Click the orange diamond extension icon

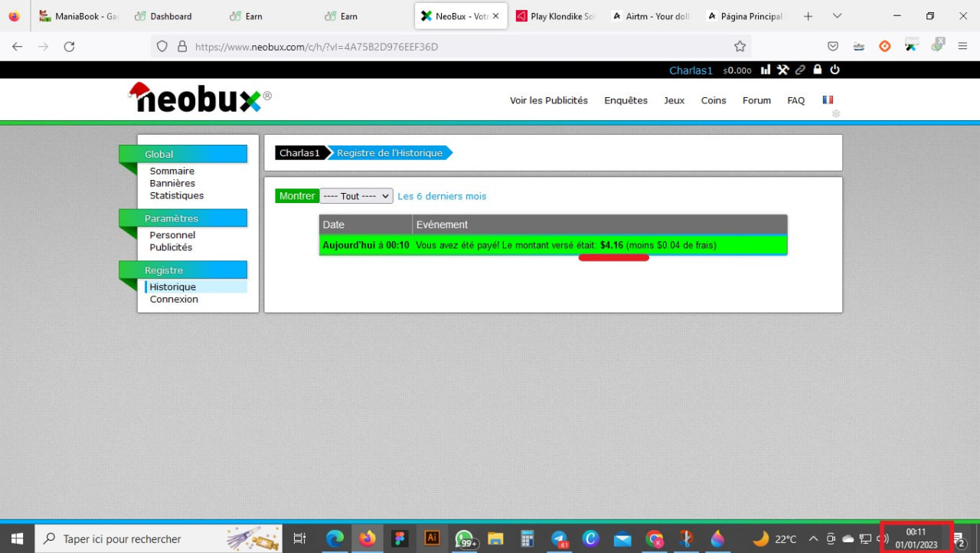pos(885,47)
